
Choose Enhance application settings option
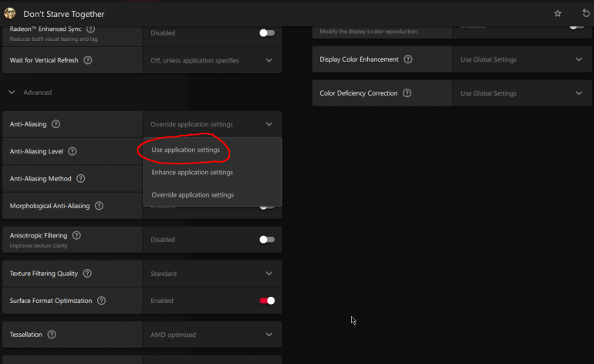click(192, 172)
